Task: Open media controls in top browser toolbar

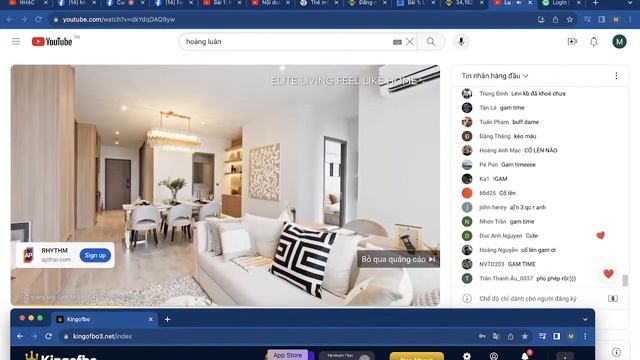Action: click(x=587, y=19)
